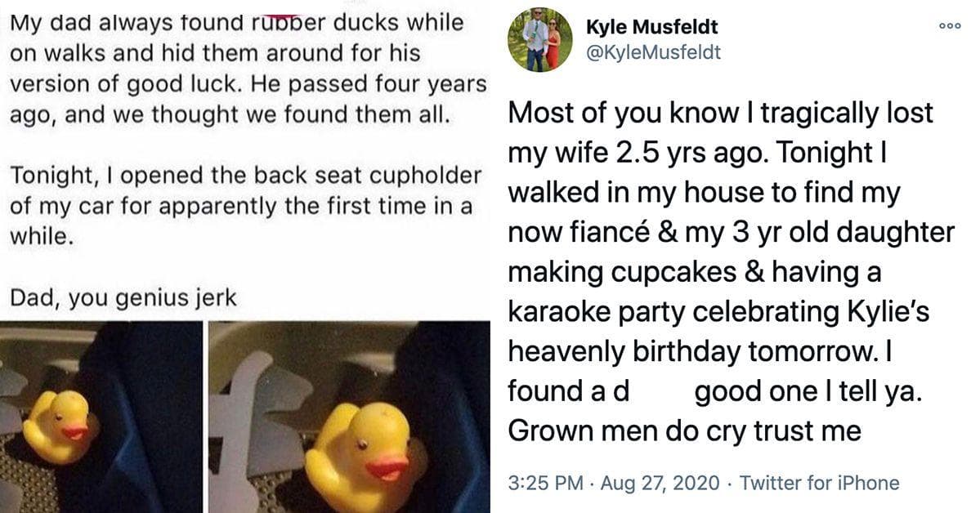Open the left rubber duck photo

(100, 417)
